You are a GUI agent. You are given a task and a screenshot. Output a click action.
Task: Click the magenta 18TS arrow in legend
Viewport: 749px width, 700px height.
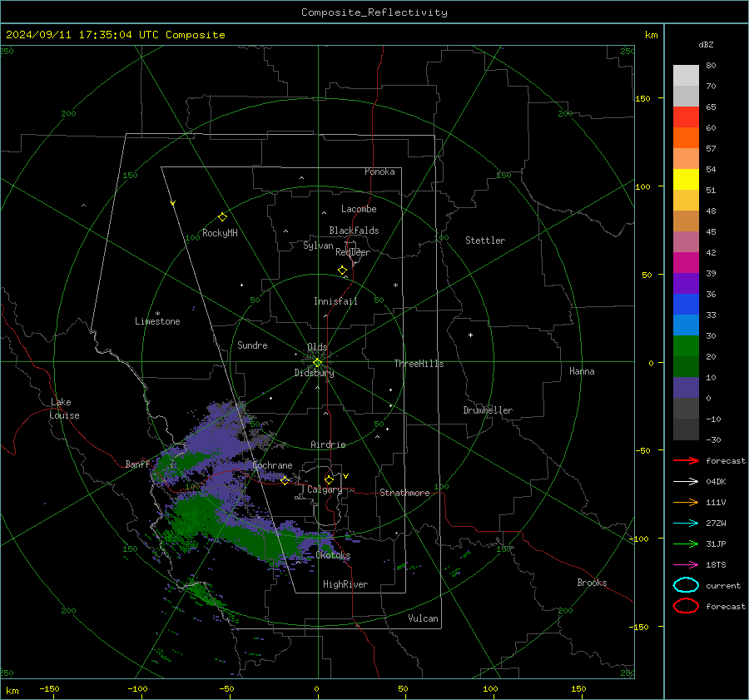(686, 564)
